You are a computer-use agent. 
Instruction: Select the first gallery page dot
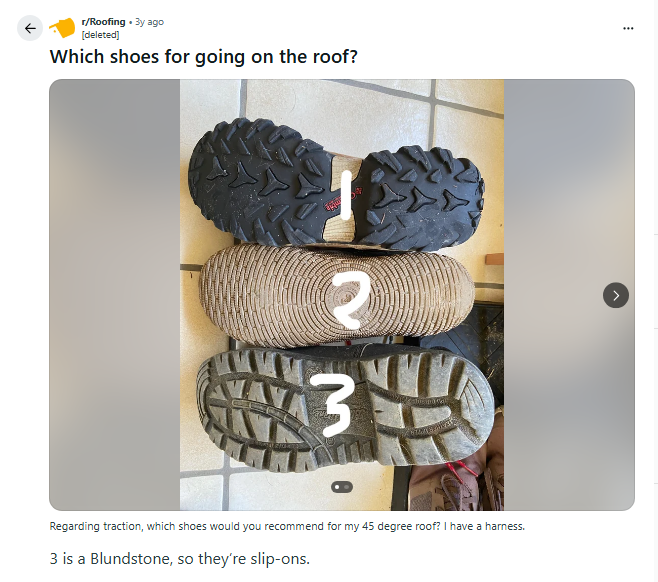tap(337, 487)
